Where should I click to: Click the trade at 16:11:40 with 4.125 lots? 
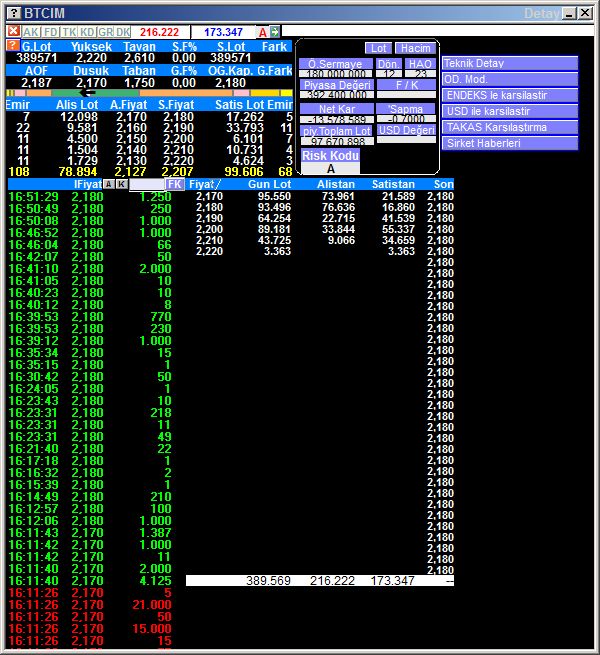[x=90, y=581]
